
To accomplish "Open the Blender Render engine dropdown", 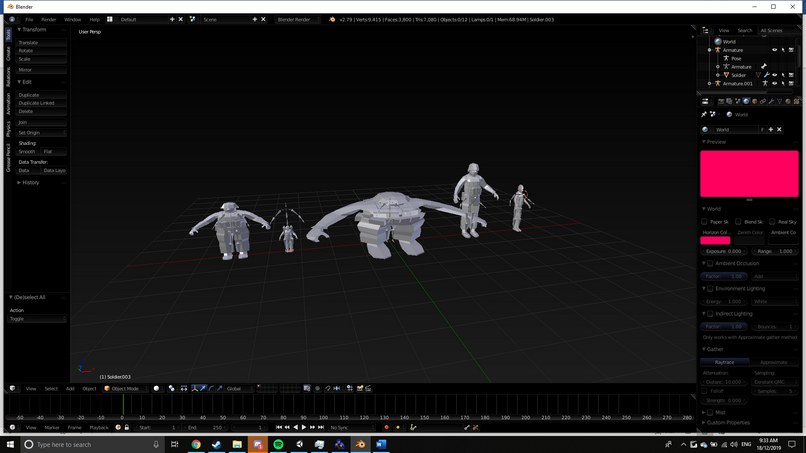I will point(297,19).
